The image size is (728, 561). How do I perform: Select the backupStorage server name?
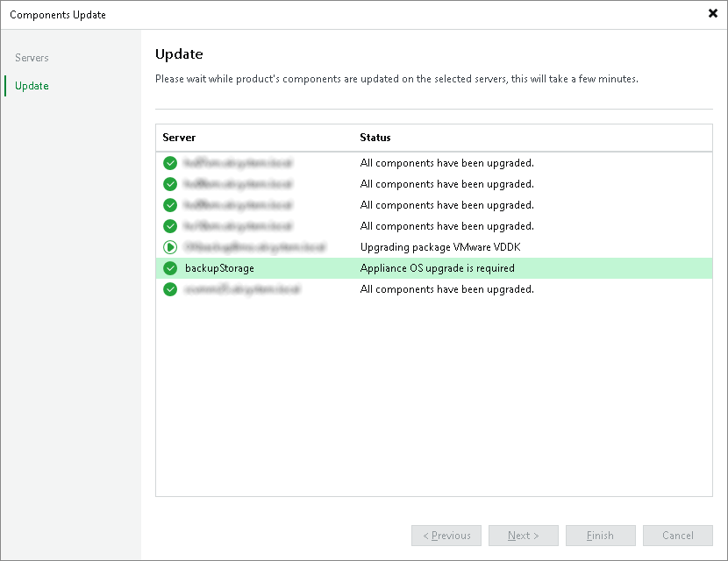[x=219, y=268]
